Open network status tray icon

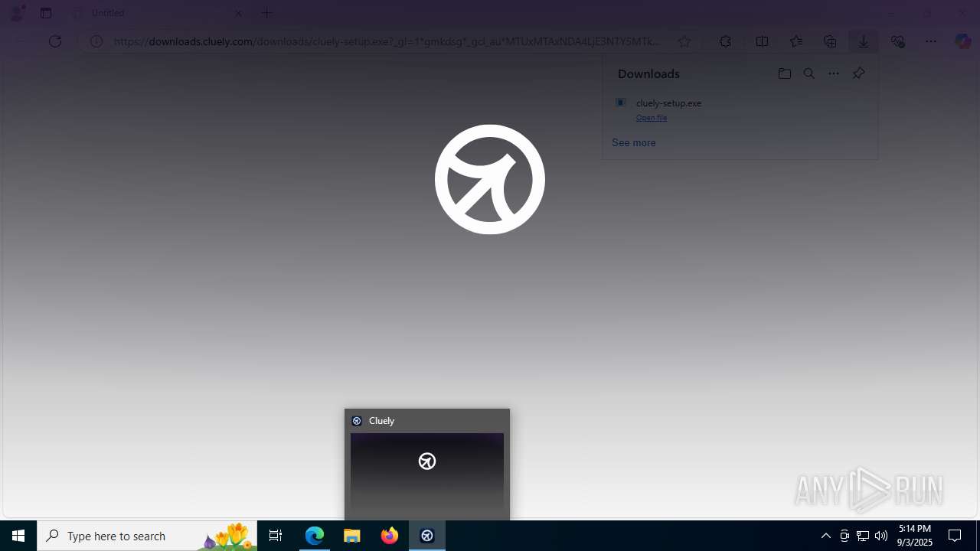click(863, 536)
